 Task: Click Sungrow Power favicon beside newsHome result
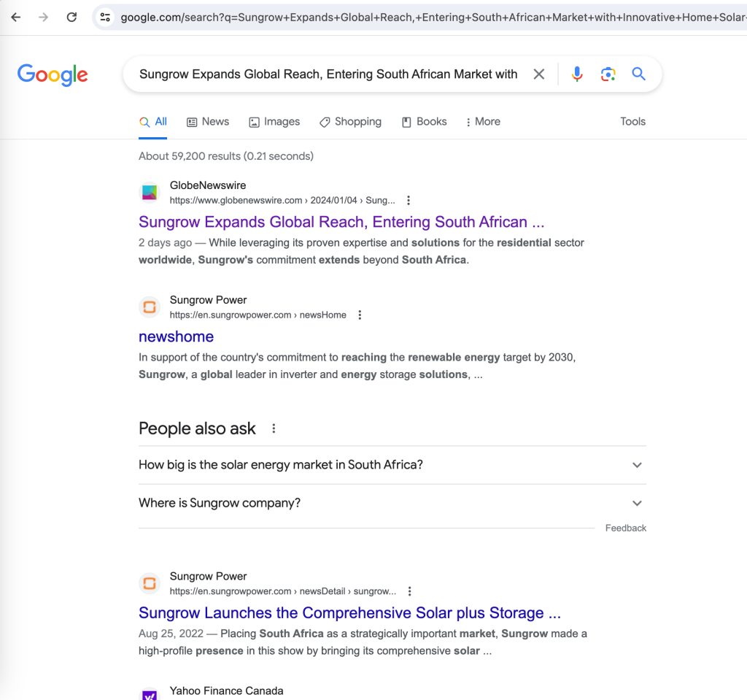point(150,307)
